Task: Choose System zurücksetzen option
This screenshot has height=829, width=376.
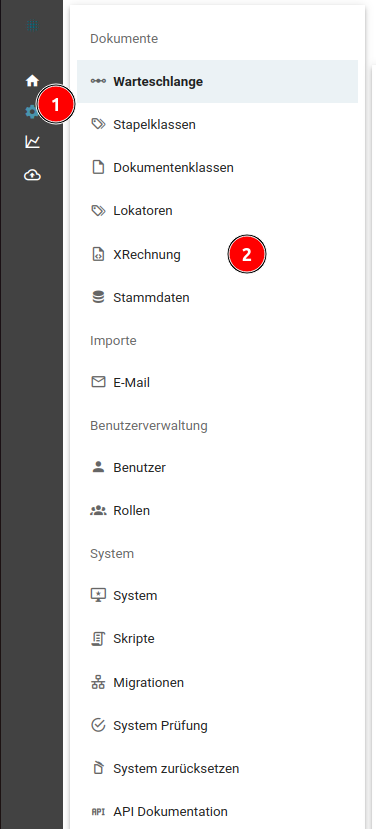Action: 217,768
